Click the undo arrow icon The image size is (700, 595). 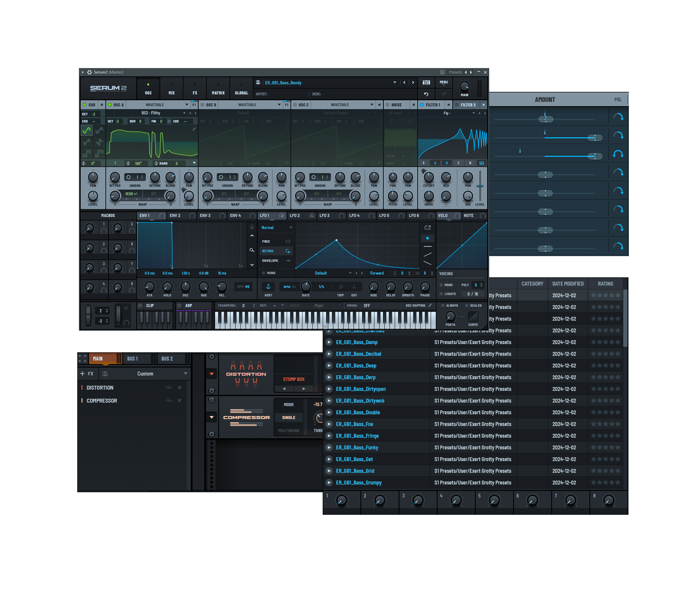426,94
